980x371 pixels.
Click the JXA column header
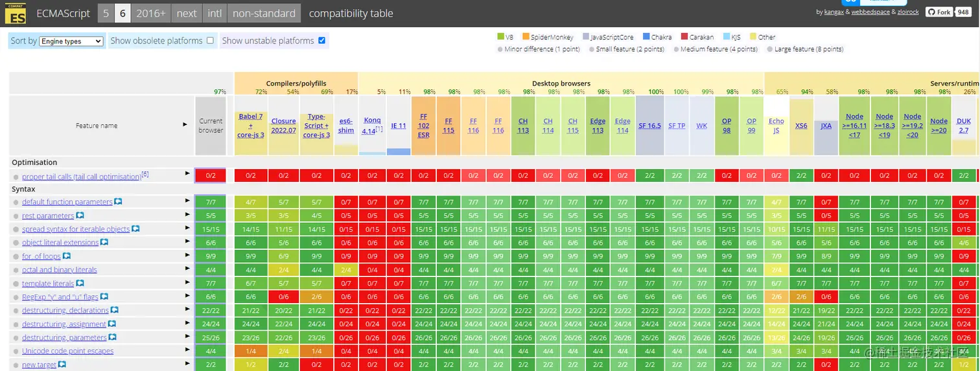click(x=826, y=126)
